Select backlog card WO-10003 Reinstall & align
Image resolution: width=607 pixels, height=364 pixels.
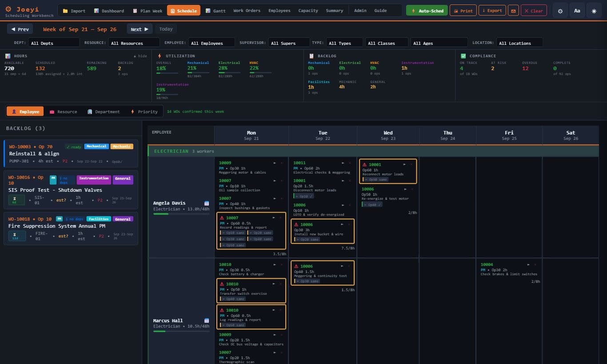pos(71,154)
